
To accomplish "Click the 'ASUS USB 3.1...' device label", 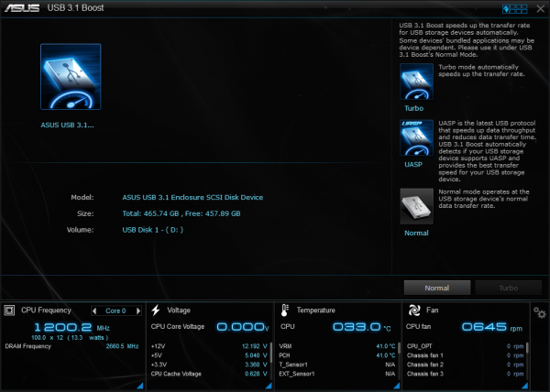I will pos(67,125).
